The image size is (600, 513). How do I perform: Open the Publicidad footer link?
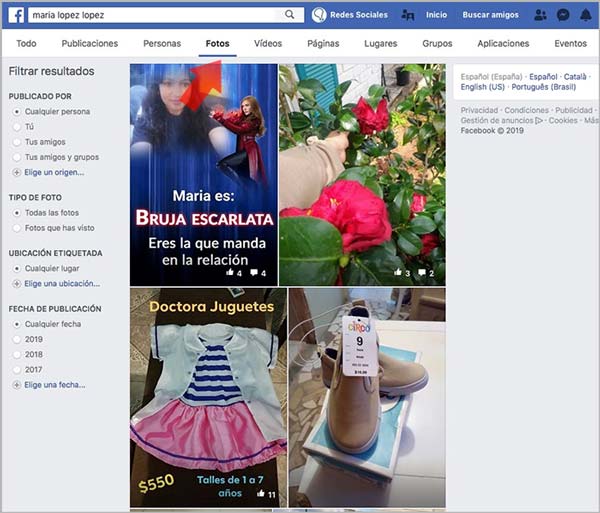574,110
